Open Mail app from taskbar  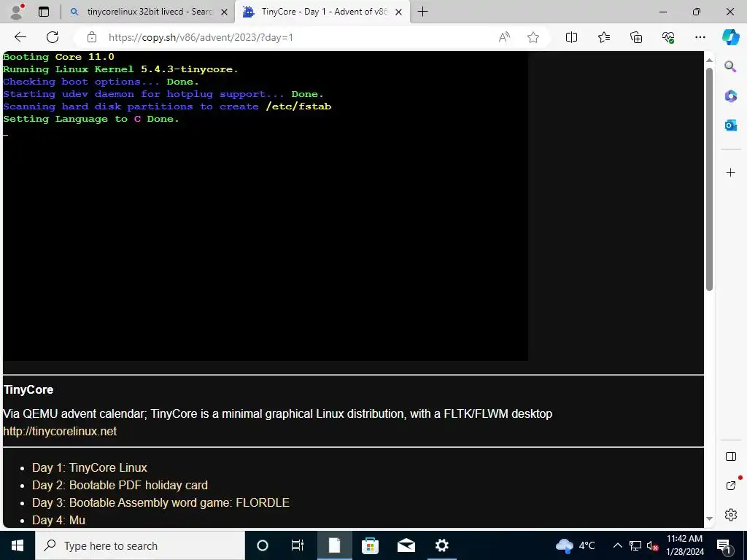pyautogui.click(x=406, y=545)
